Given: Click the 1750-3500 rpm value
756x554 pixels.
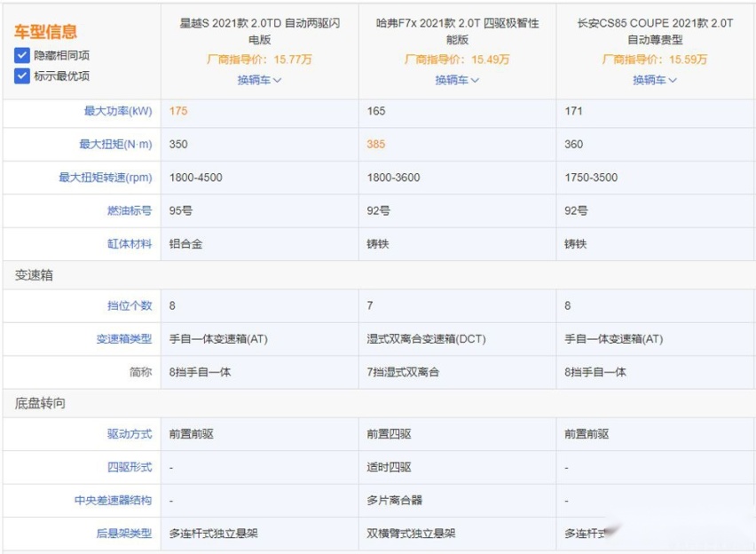Looking at the screenshot, I should tap(591, 178).
